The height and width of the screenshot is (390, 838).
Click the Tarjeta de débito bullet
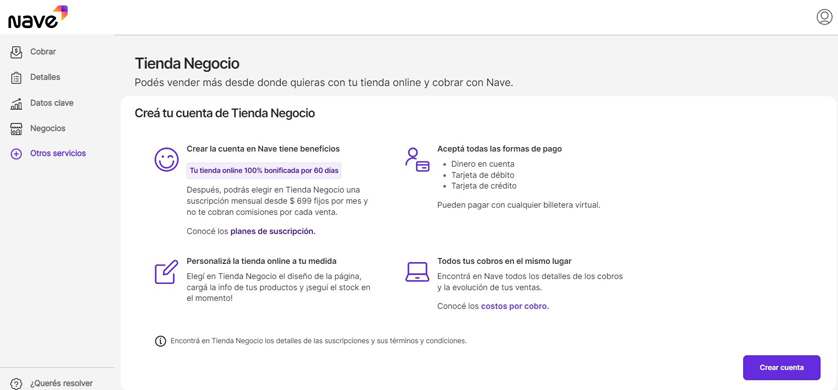[x=483, y=175]
